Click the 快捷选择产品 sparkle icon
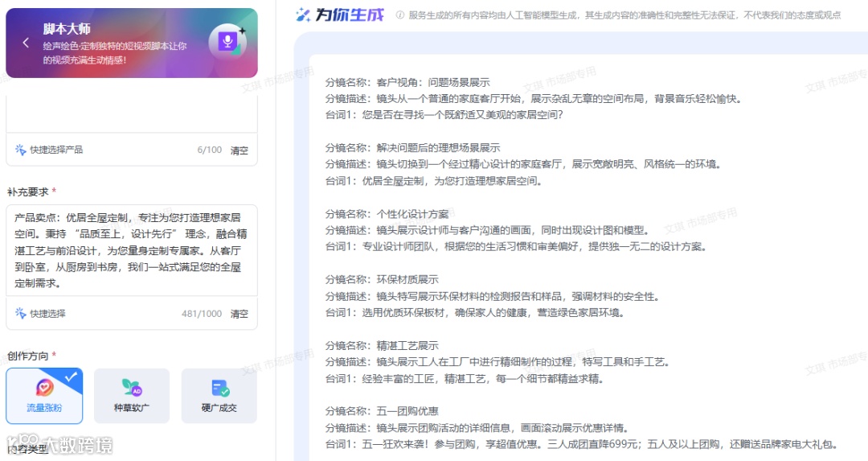The height and width of the screenshot is (461, 868). (x=20, y=150)
